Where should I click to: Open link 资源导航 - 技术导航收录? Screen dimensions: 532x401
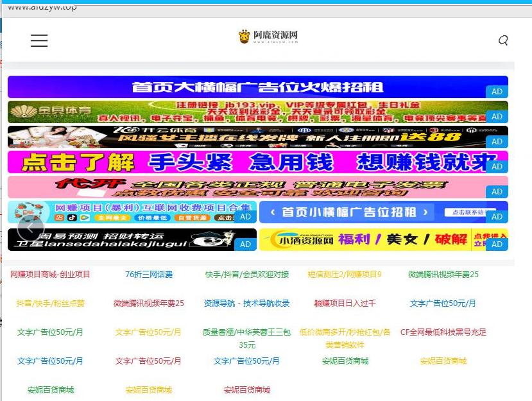tap(246, 303)
